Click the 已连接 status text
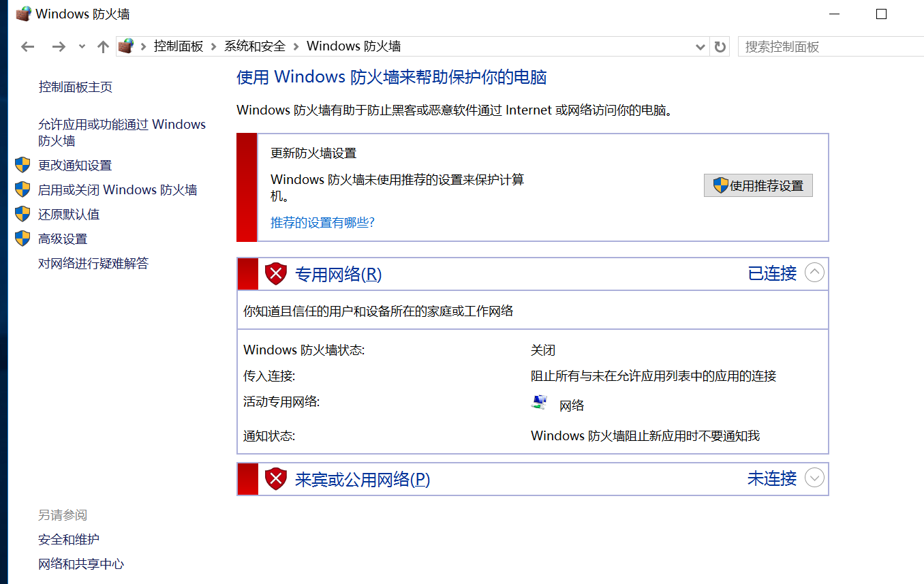The image size is (924, 584). 772,273
